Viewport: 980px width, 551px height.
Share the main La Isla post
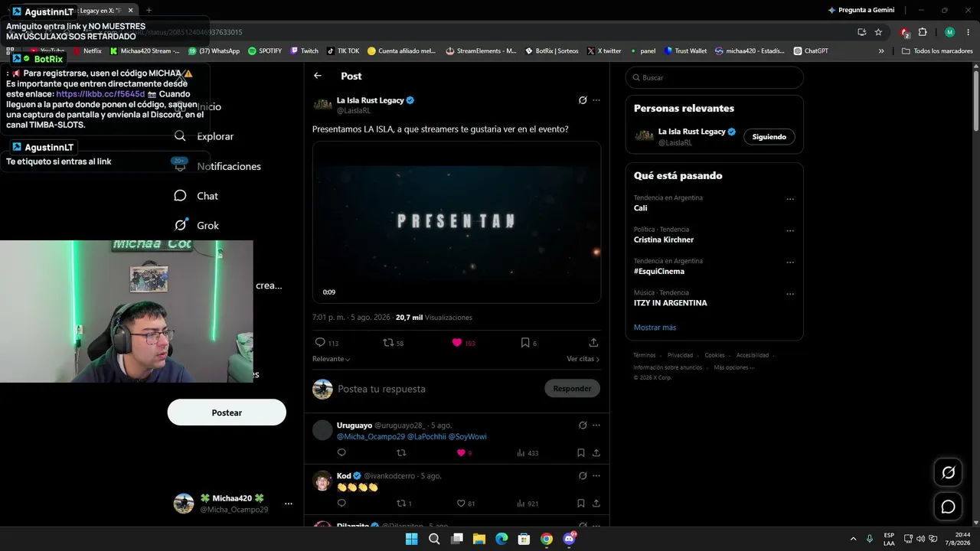[x=593, y=343]
